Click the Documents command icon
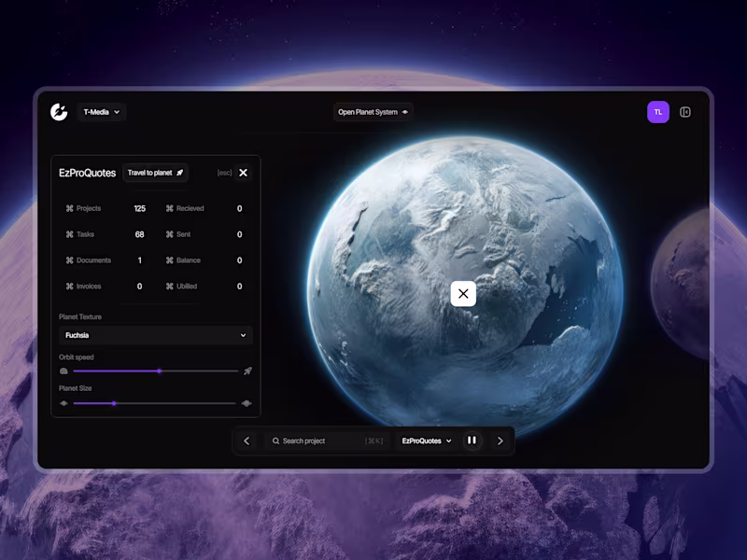747x560 pixels. click(x=69, y=260)
